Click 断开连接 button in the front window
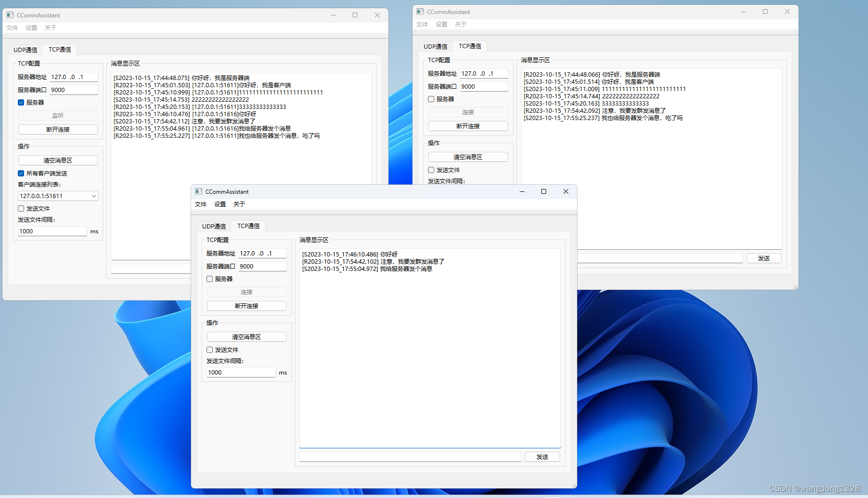 247,306
